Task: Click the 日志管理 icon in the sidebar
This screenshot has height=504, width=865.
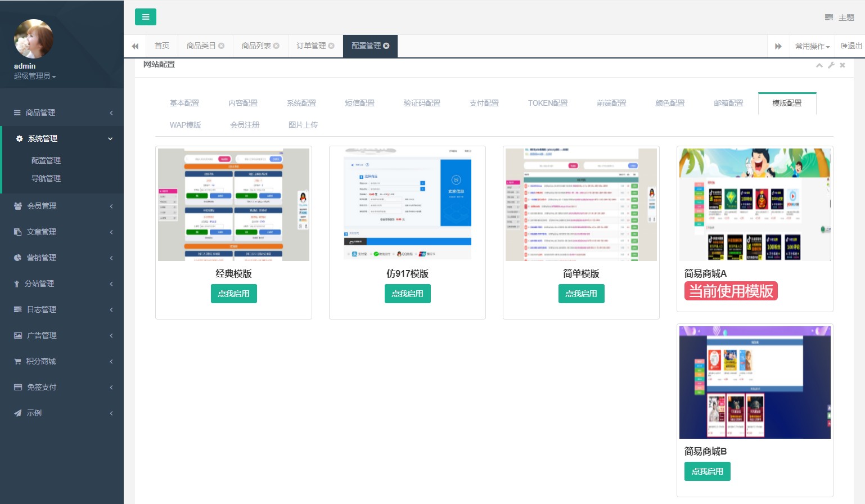Action: coord(17,309)
